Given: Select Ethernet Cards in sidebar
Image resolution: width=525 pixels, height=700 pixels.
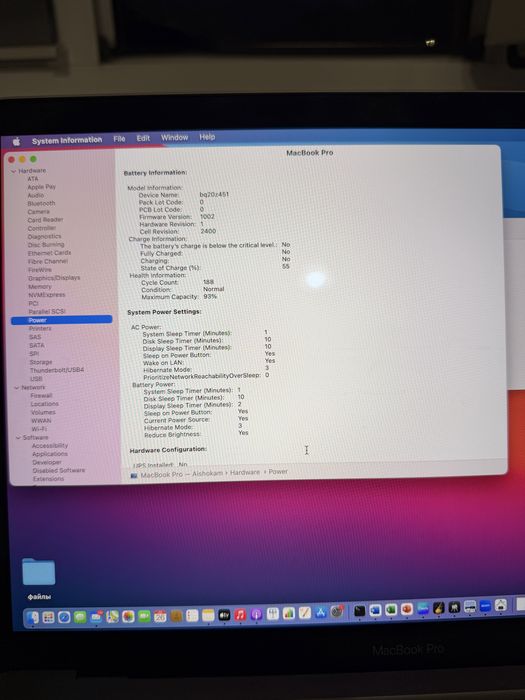Looking at the screenshot, I should 50,253.
